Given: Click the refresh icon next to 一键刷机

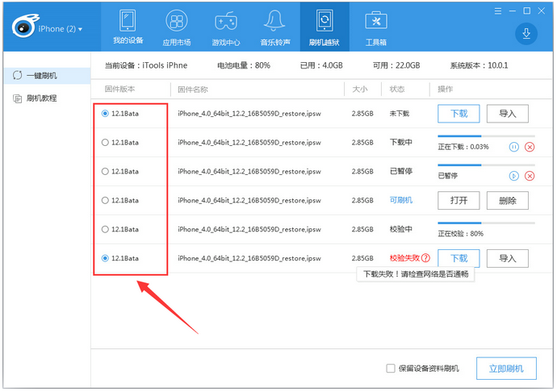Looking at the screenshot, I should [18, 75].
